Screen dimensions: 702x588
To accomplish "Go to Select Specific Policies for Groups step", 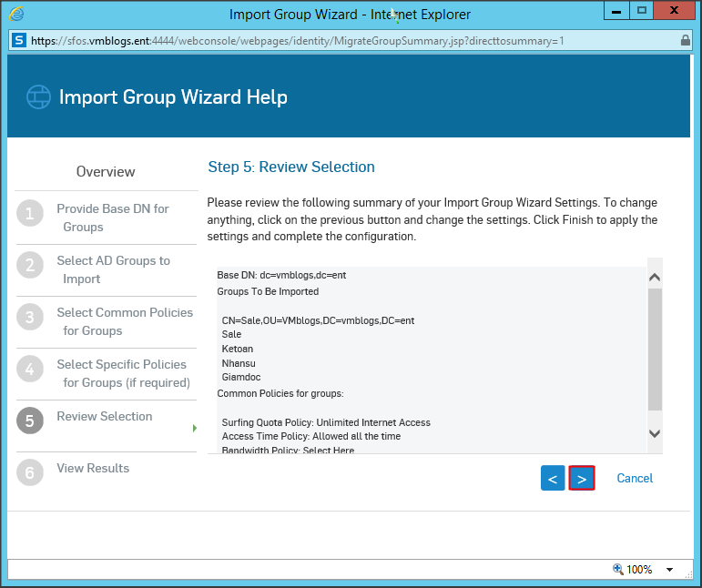I will pyautogui.click(x=125, y=373).
